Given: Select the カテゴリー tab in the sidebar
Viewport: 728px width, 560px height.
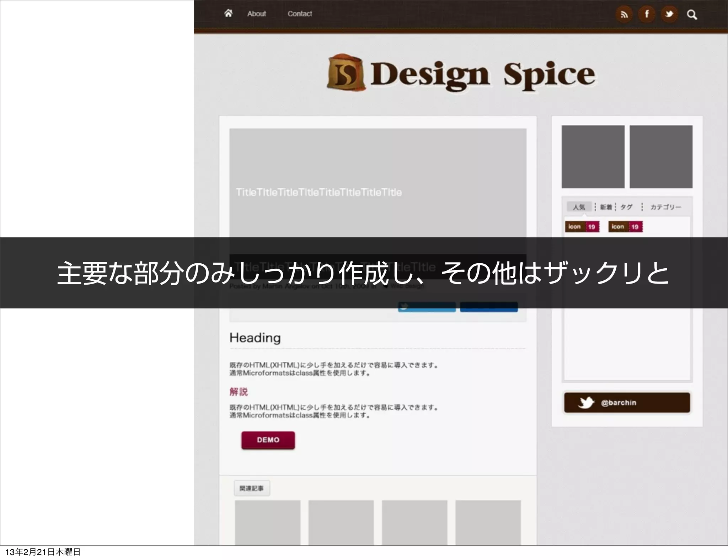Looking at the screenshot, I should coord(665,207).
